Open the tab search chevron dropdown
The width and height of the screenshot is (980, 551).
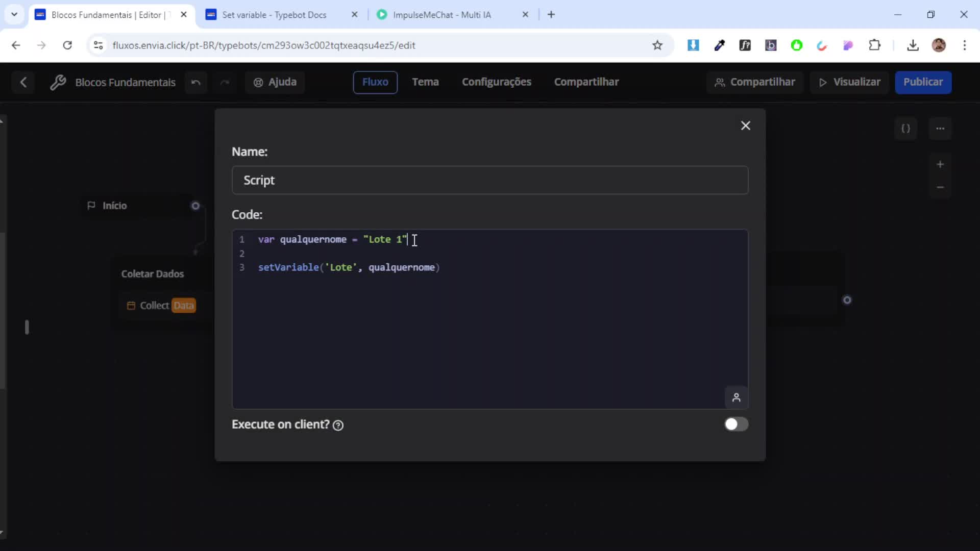point(14,14)
